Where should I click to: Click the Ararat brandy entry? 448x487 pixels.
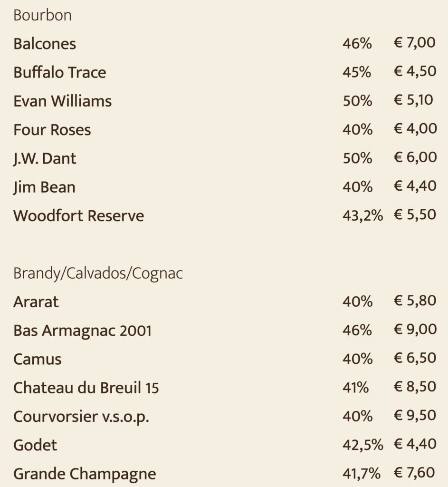36,302
